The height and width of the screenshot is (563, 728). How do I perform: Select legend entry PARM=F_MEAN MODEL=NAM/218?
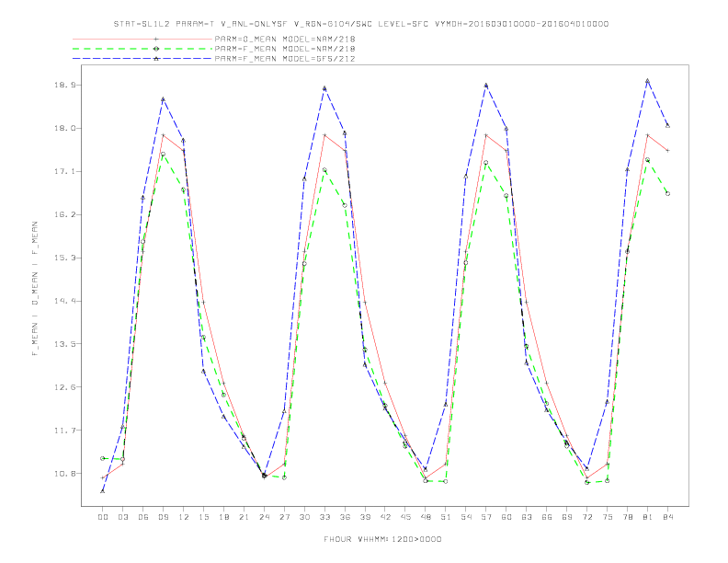pyautogui.click(x=285, y=49)
